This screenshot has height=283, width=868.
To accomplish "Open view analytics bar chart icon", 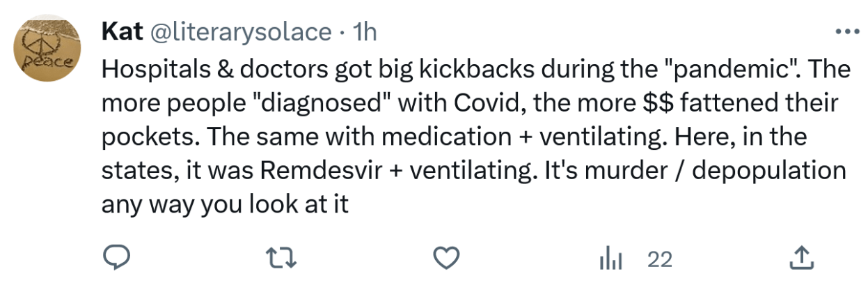I will (x=610, y=259).
